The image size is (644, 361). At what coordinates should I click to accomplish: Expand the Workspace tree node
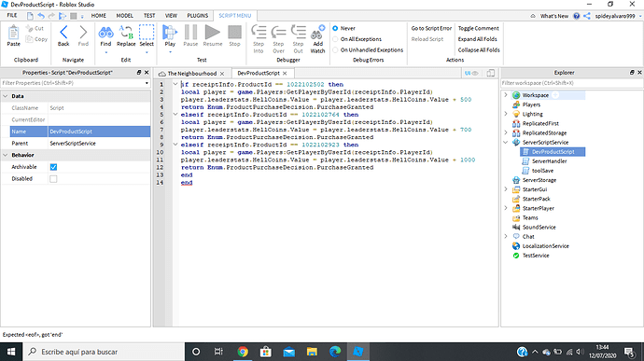pyautogui.click(x=506, y=95)
